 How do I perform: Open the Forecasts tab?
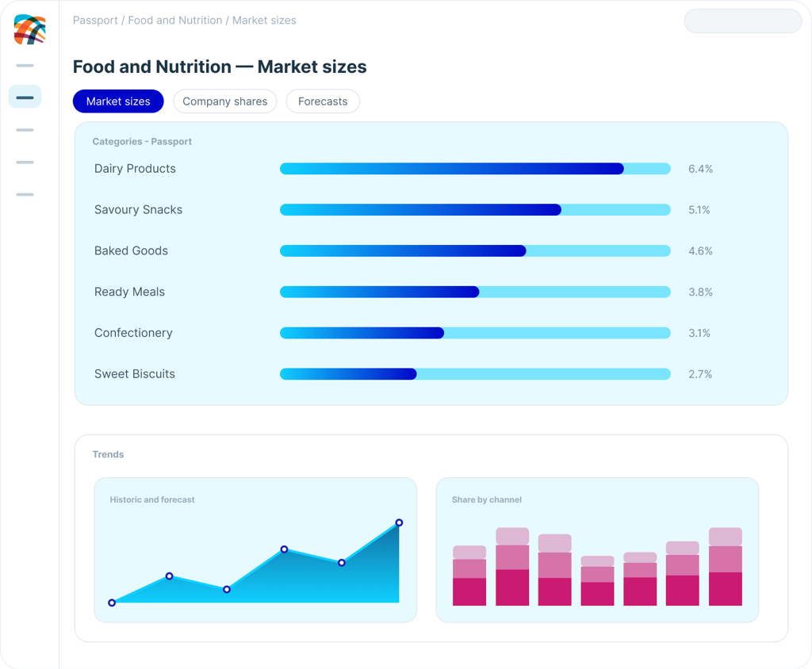click(x=323, y=101)
